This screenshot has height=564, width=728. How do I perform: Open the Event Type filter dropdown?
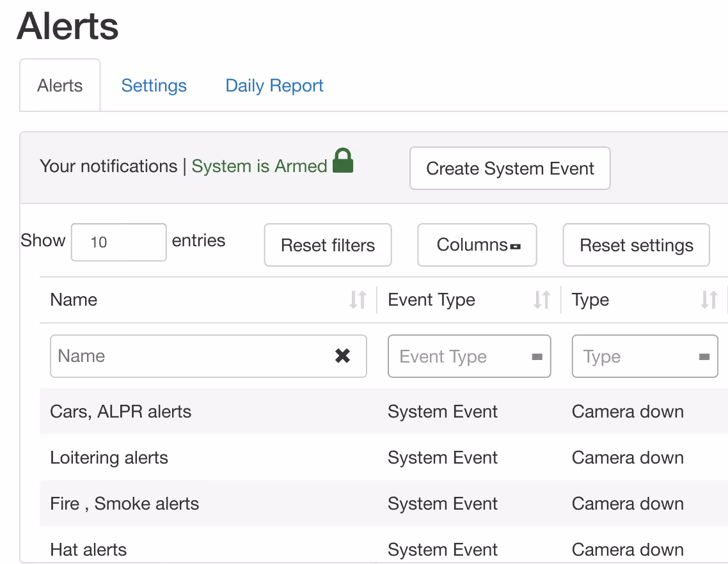click(x=469, y=356)
